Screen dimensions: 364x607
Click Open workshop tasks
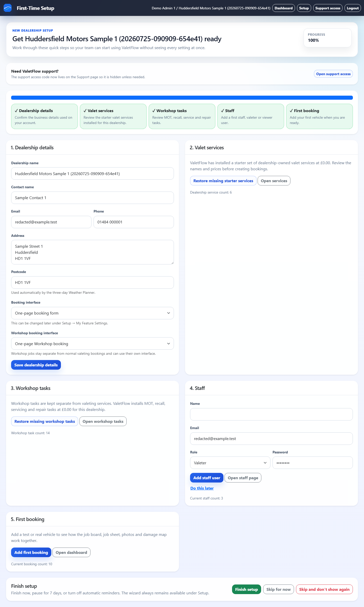[103, 421]
